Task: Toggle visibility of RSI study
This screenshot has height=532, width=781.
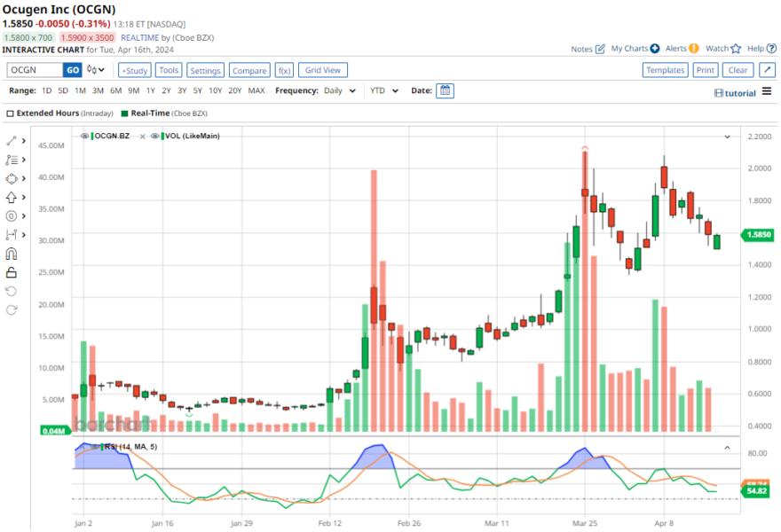Action: coord(96,447)
